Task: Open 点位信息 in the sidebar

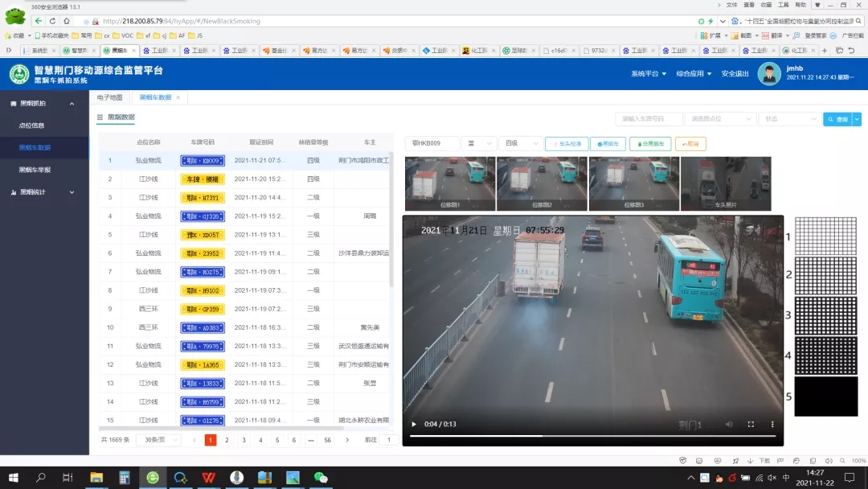Action: [x=31, y=125]
